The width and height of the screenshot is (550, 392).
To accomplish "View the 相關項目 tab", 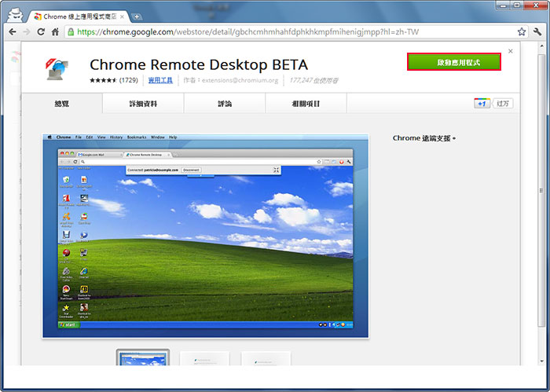I will click(306, 104).
